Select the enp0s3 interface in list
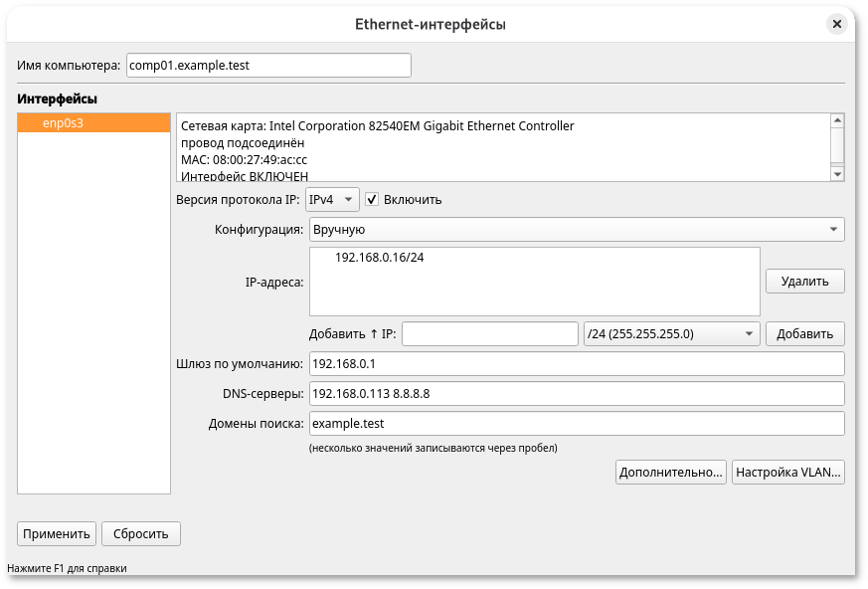This screenshot has width=868, height=589. [93, 122]
